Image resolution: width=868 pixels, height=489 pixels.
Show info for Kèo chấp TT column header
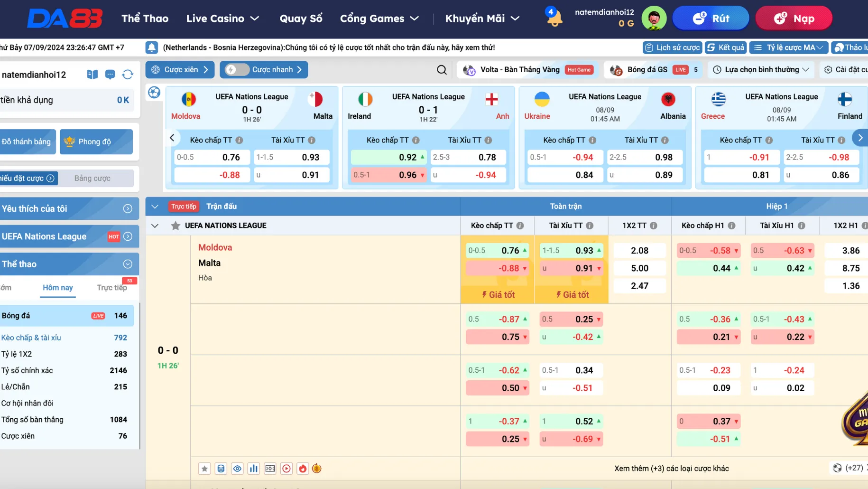coord(520,226)
